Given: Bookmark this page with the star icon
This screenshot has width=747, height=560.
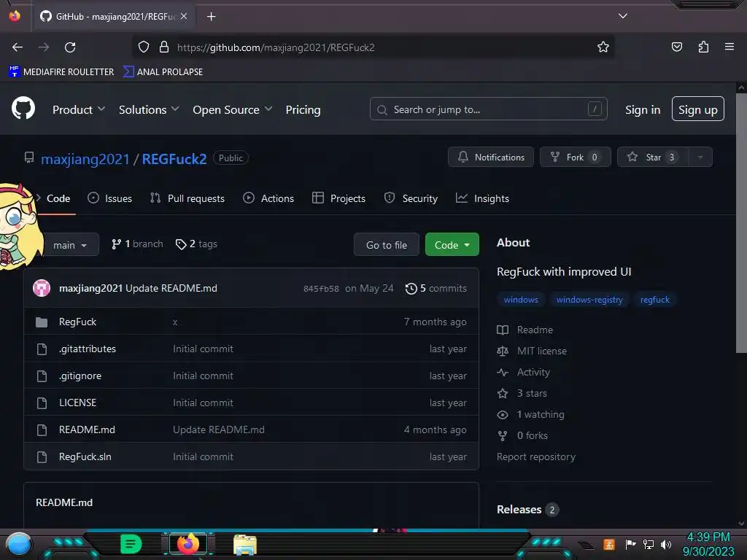Looking at the screenshot, I should 603,47.
